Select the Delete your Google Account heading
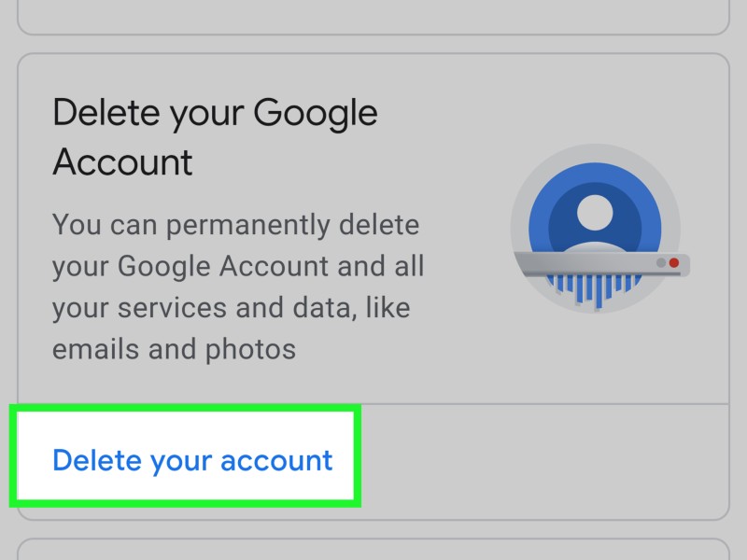 215,136
